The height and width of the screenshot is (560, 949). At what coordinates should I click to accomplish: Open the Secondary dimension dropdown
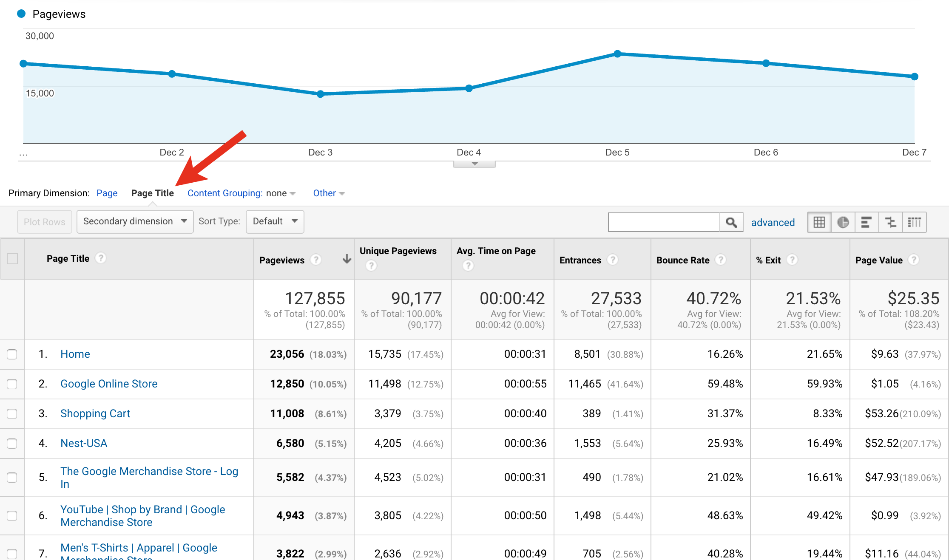click(135, 221)
